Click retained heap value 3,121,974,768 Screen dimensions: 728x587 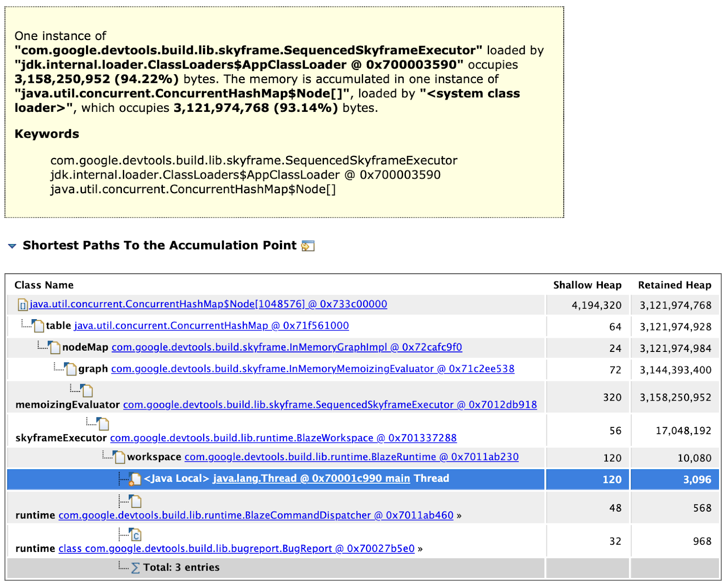[675, 305]
